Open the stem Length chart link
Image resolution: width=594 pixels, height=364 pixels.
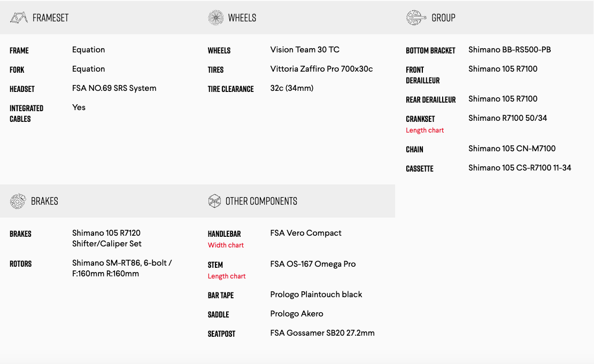point(227,276)
